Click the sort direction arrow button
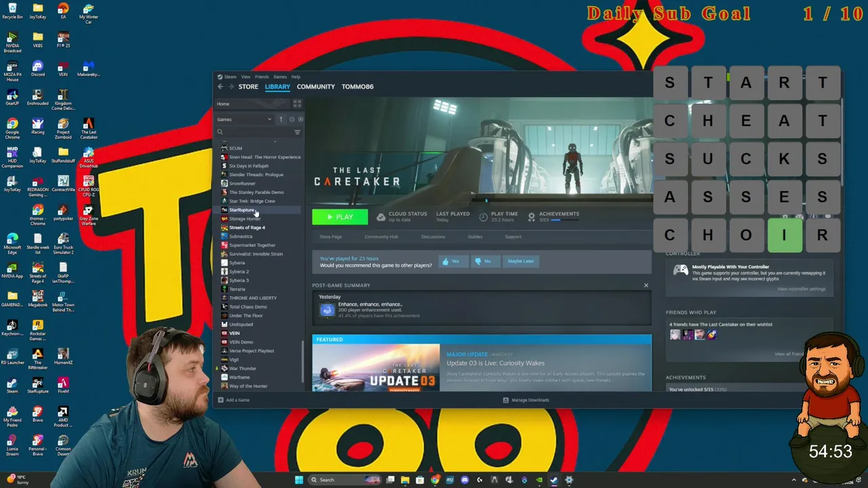868x488 pixels. point(281,119)
